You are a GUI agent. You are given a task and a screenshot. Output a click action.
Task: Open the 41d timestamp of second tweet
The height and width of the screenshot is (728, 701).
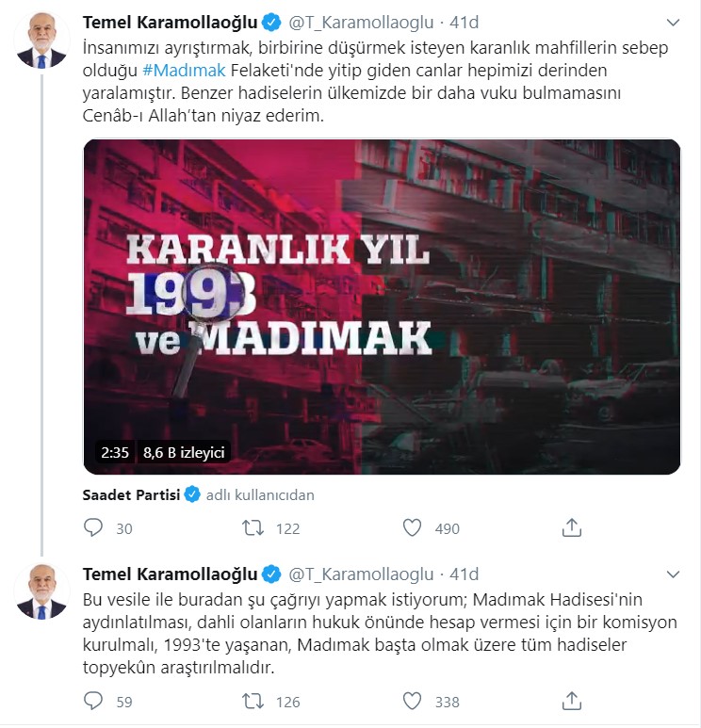[x=465, y=574]
